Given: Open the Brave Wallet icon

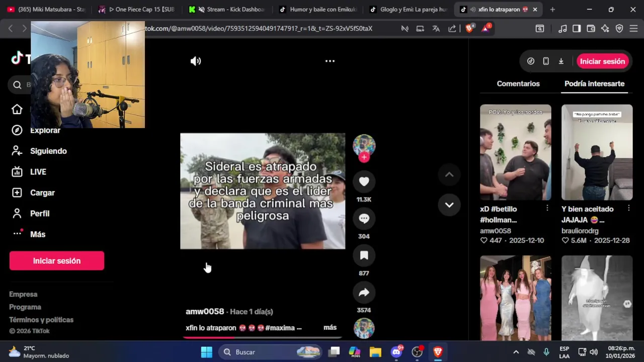Looking at the screenshot, I should pos(591,29).
